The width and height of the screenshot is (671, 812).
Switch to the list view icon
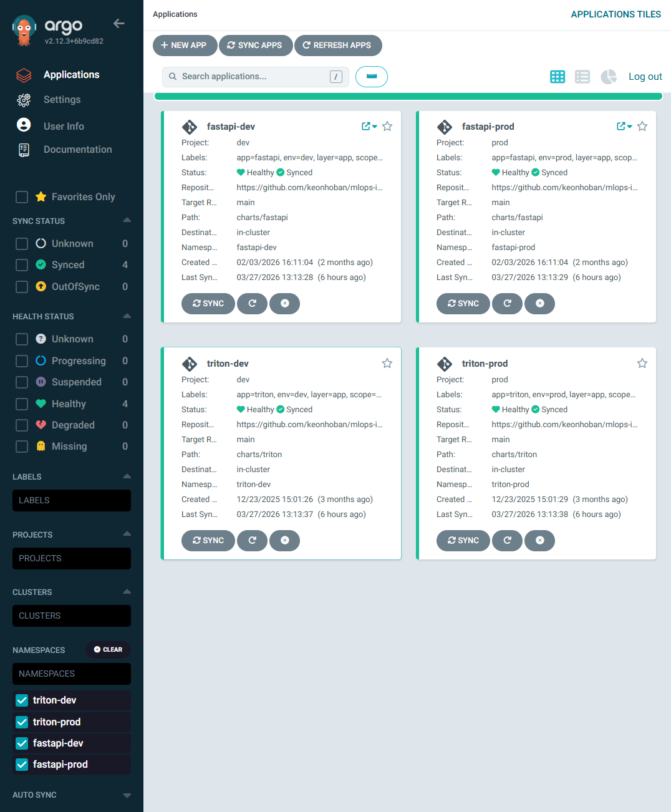click(582, 76)
